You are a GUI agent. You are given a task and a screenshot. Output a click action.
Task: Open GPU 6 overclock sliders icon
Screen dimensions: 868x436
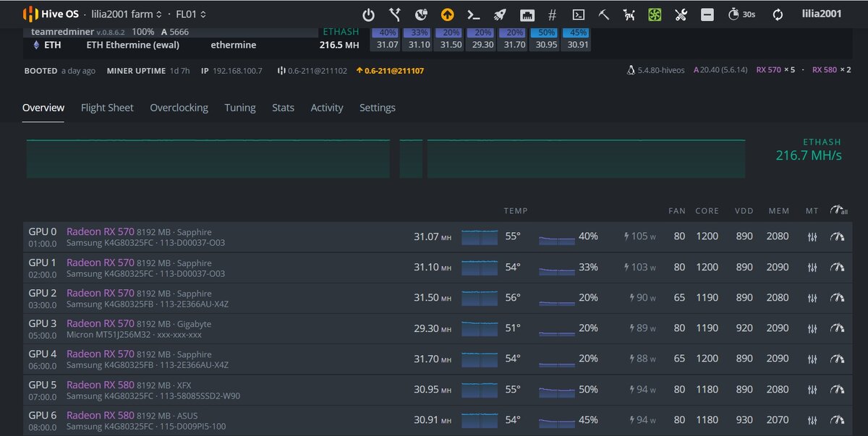coord(812,420)
